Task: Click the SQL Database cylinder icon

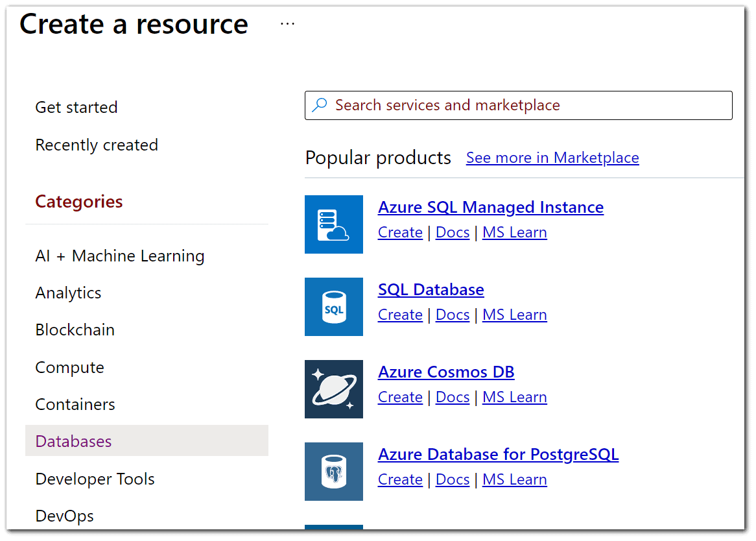Action: click(x=333, y=307)
